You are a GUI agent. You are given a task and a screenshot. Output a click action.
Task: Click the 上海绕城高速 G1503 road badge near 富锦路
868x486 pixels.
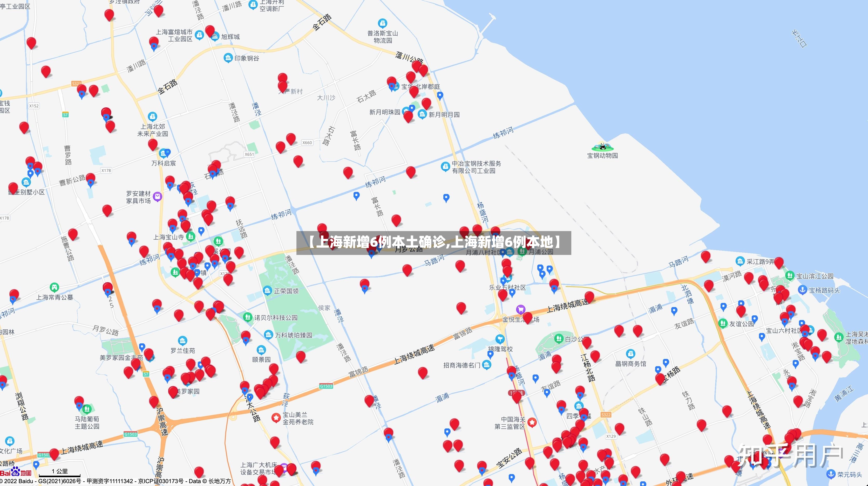[x=326, y=386]
